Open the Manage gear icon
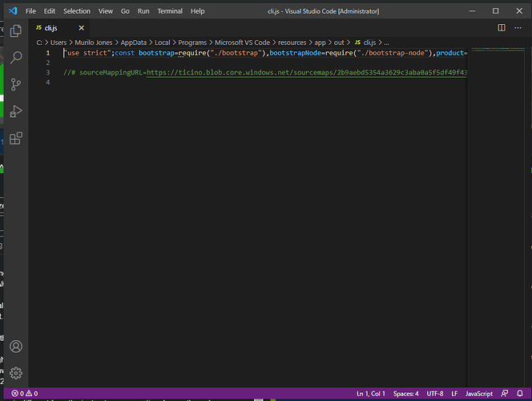 click(x=16, y=373)
